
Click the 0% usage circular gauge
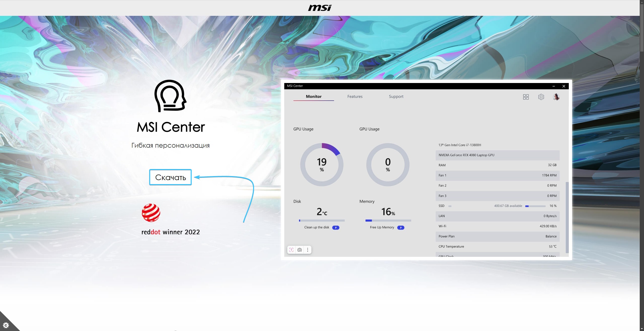pos(388,165)
